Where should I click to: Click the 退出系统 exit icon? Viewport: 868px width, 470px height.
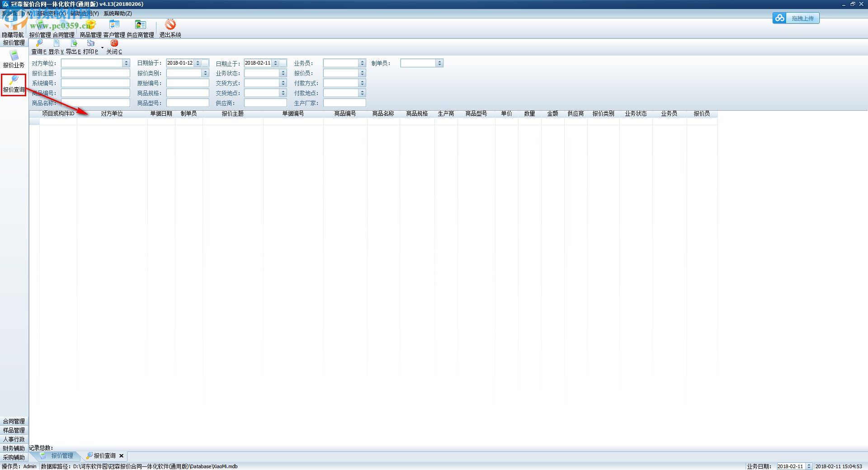[x=170, y=28]
